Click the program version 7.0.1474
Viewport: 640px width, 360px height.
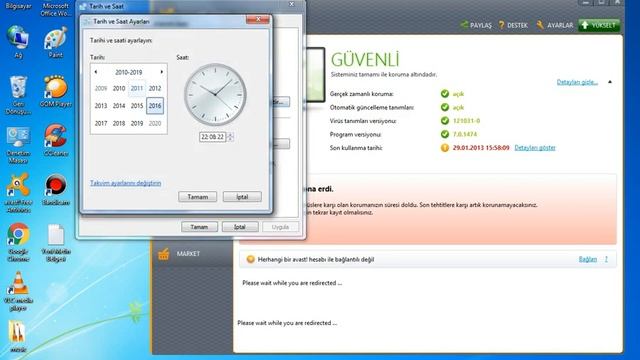click(465, 134)
